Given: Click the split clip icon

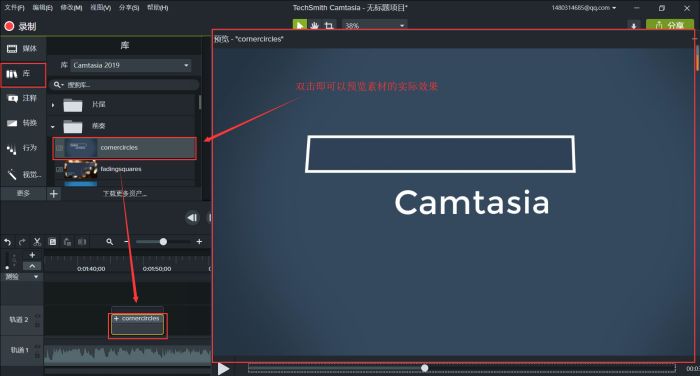Looking at the screenshot, I should tap(82, 242).
